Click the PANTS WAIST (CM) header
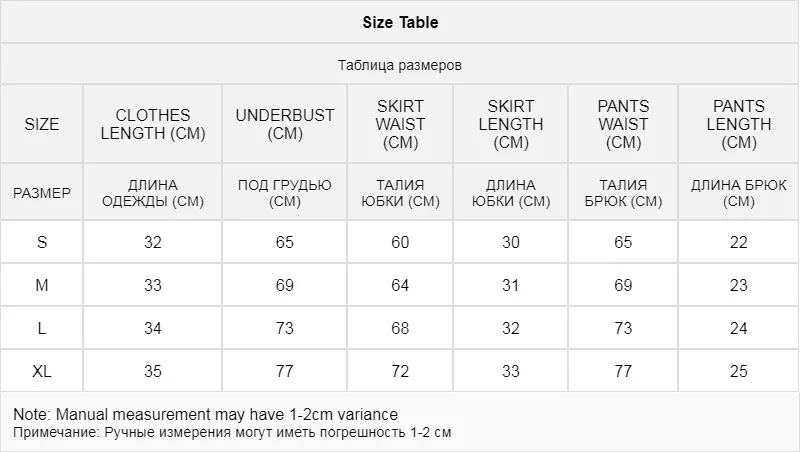 click(623, 125)
